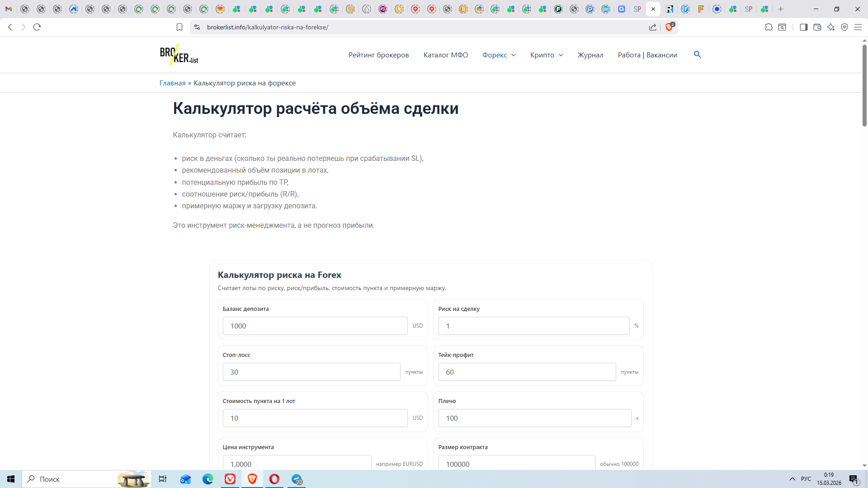
Task: Toggle the browser sidebar panel icon
Action: (803, 27)
